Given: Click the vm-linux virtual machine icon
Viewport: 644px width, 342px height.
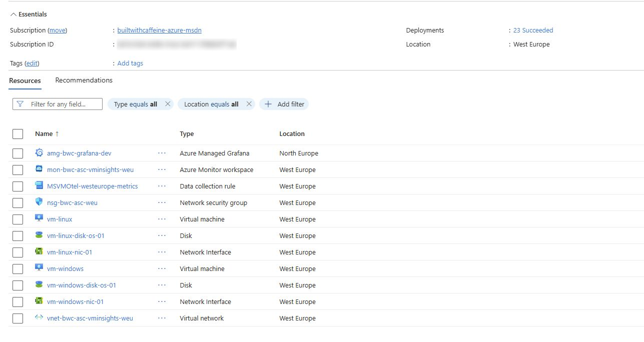Looking at the screenshot, I should coord(39,219).
